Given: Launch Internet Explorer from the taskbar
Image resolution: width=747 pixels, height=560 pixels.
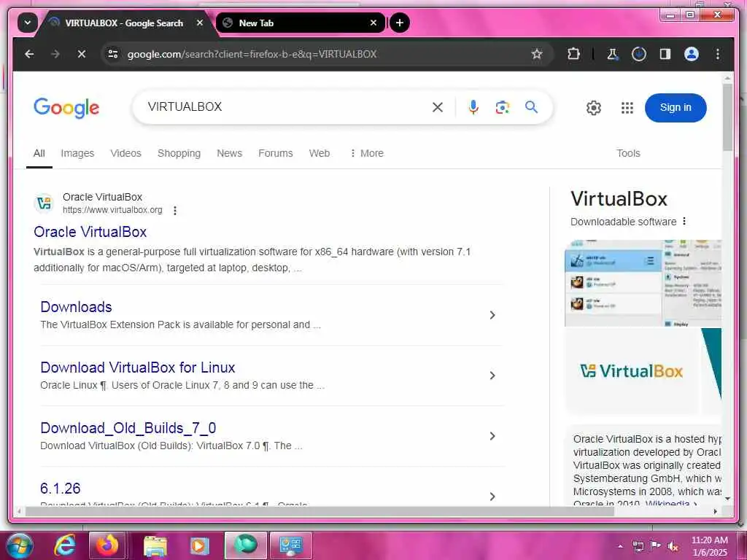Looking at the screenshot, I should (64, 545).
